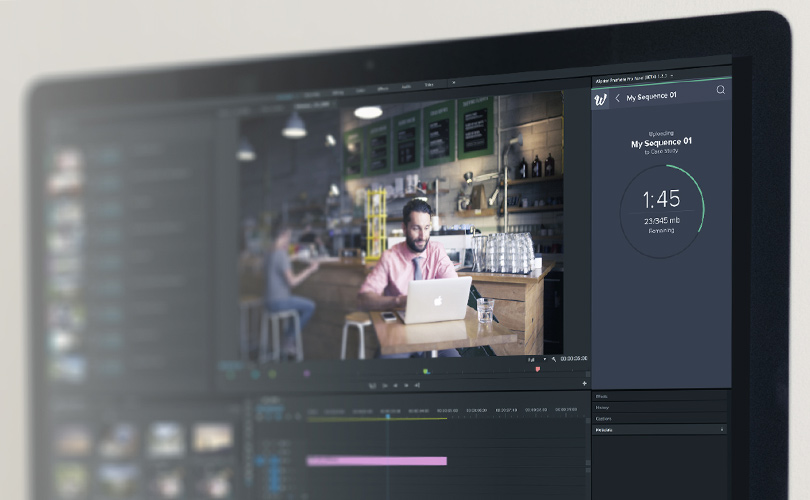Click the play button in transport controls
Image resolution: width=810 pixels, height=500 pixels.
pyautogui.click(x=406, y=385)
